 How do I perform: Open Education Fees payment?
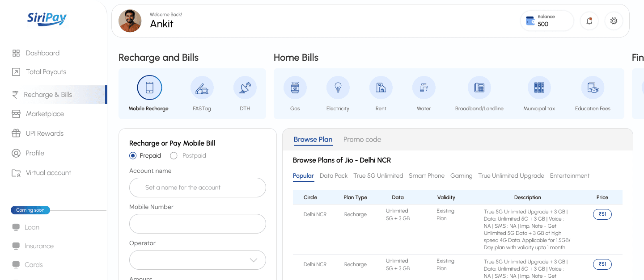point(593,88)
